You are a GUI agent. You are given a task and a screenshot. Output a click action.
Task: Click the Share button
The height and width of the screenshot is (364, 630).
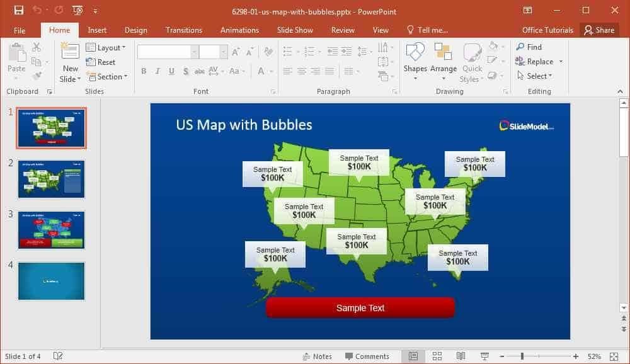(x=599, y=30)
